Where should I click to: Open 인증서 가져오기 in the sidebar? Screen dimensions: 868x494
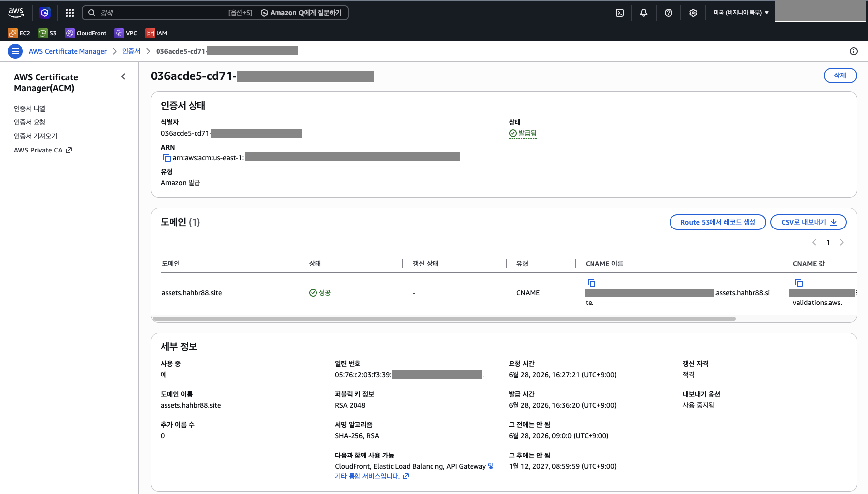click(x=36, y=136)
